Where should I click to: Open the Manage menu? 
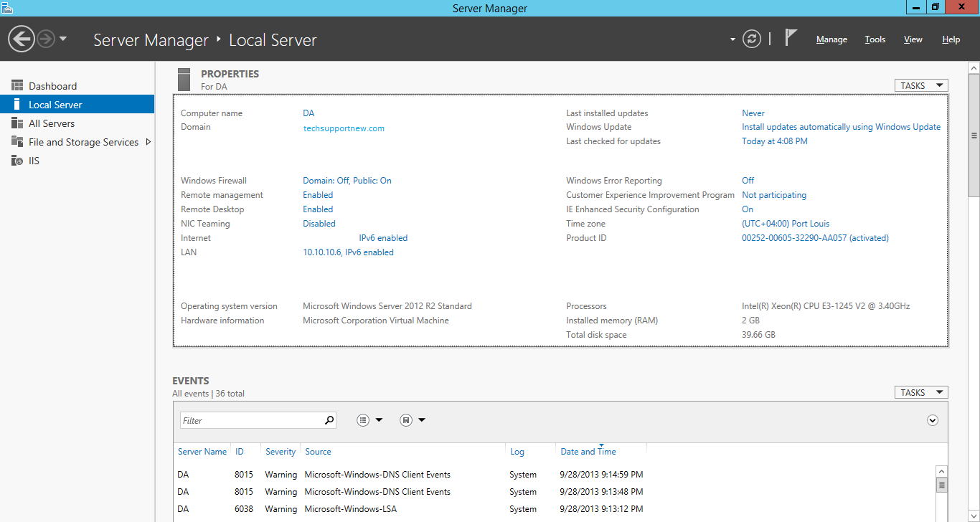[831, 39]
